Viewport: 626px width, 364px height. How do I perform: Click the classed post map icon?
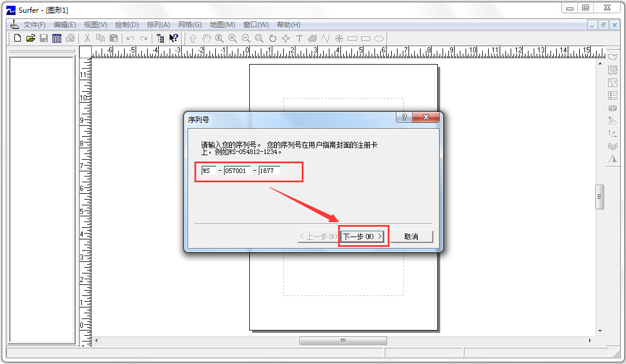[x=613, y=96]
